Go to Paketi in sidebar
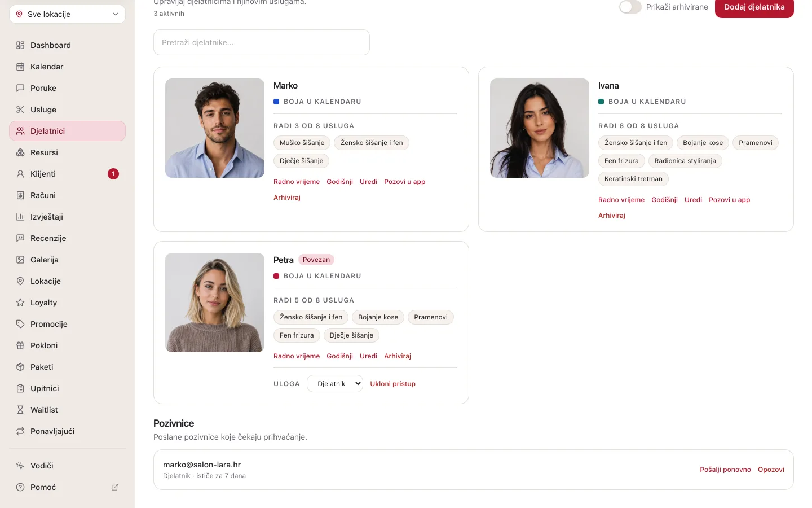812x508 pixels. (67, 367)
